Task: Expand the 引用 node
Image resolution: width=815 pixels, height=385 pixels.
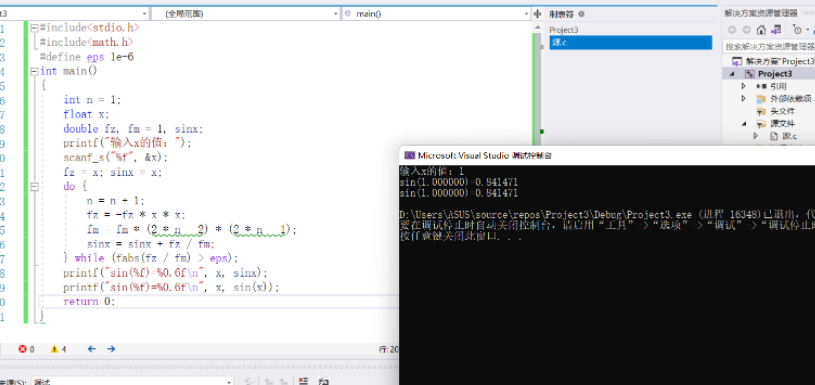Action: 744,86
